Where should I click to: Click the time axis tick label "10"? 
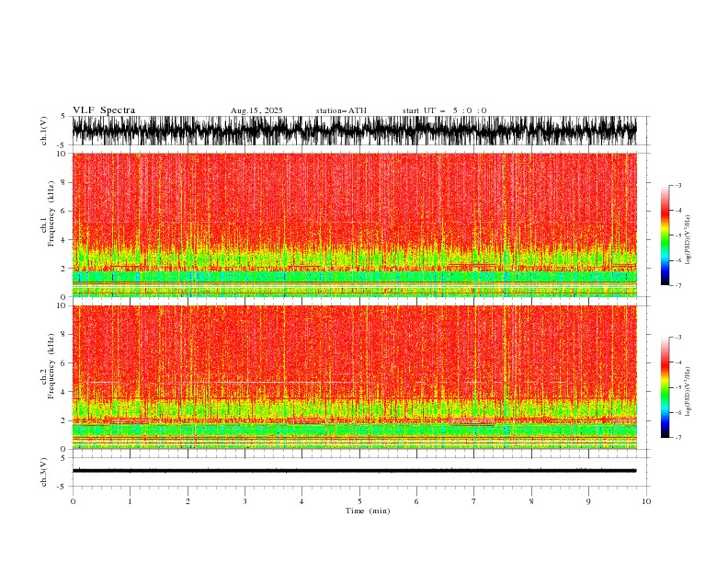coord(646,501)
